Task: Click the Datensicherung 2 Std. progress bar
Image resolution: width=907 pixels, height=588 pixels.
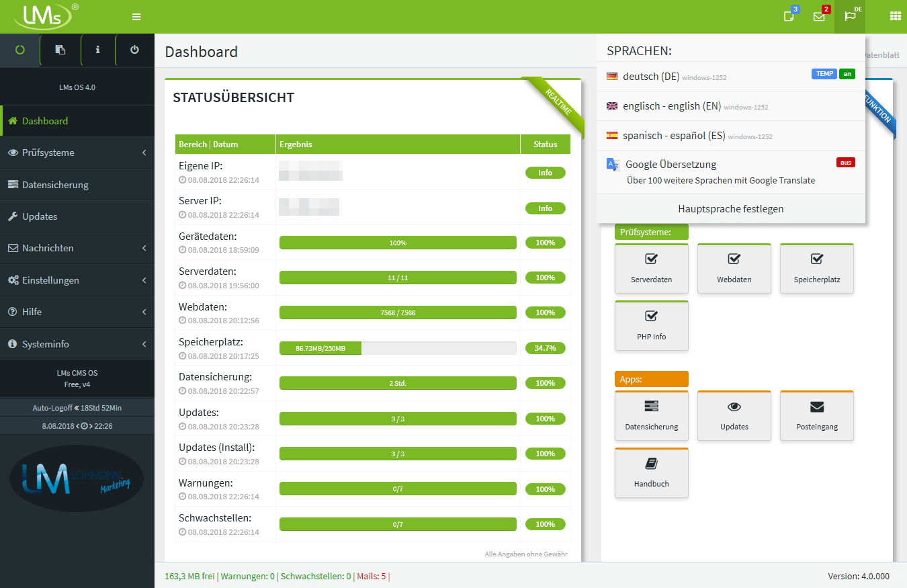Action: 398,383
